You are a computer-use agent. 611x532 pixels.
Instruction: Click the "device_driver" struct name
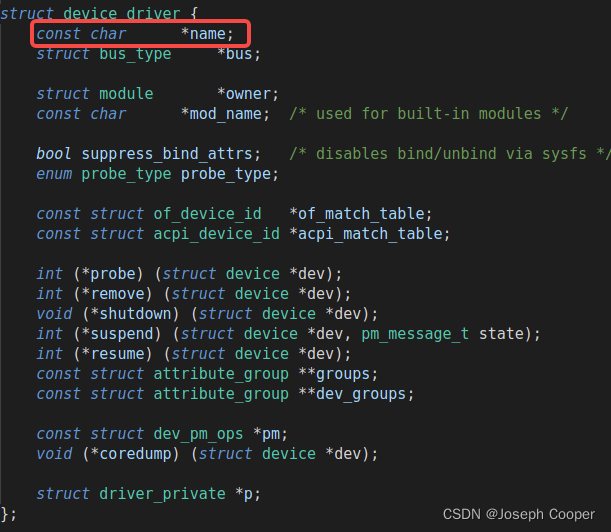coord(122,14)
